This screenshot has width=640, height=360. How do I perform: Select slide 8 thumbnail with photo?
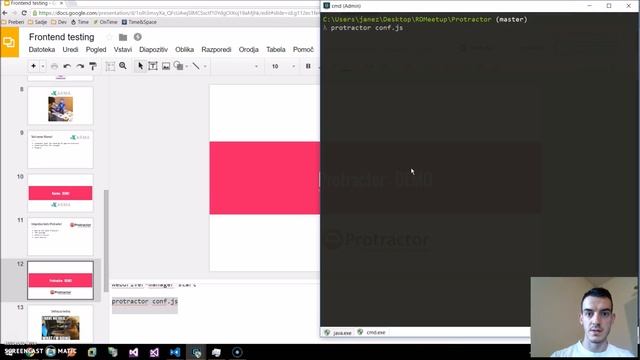coord(60,105)
